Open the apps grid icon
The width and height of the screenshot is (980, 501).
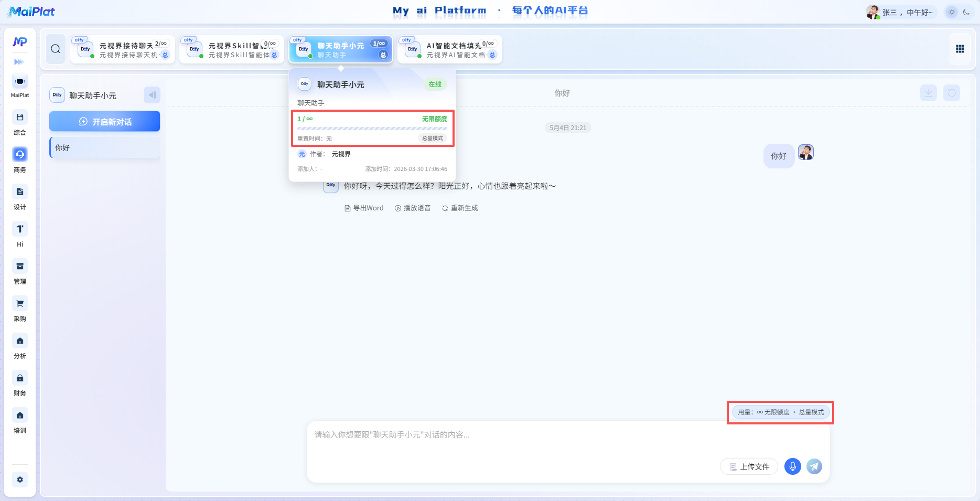960,49
